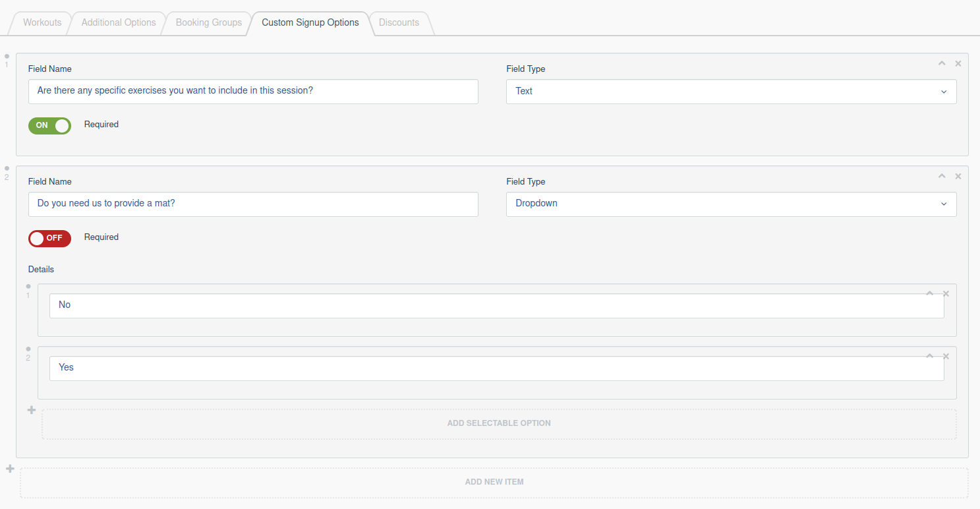This screenshot has height=509, width=980.
Task: Click the 'No' option text field
Action: pos(497,306)
